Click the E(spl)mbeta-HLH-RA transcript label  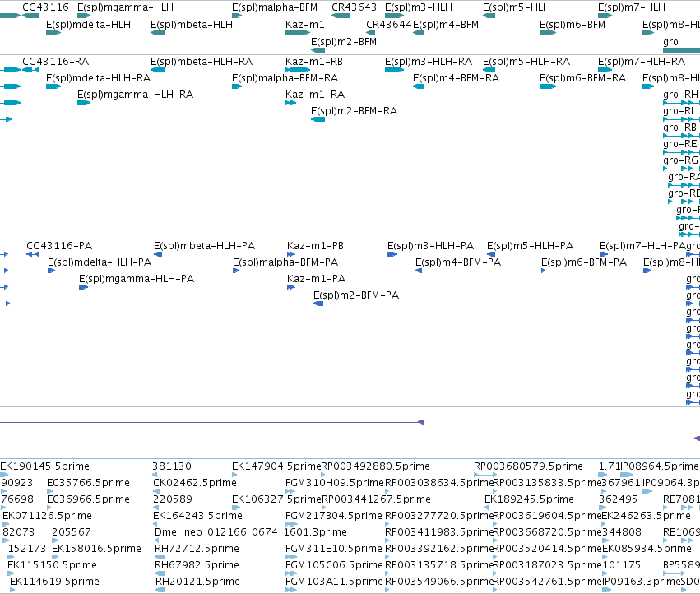click(x=202, y=62)
